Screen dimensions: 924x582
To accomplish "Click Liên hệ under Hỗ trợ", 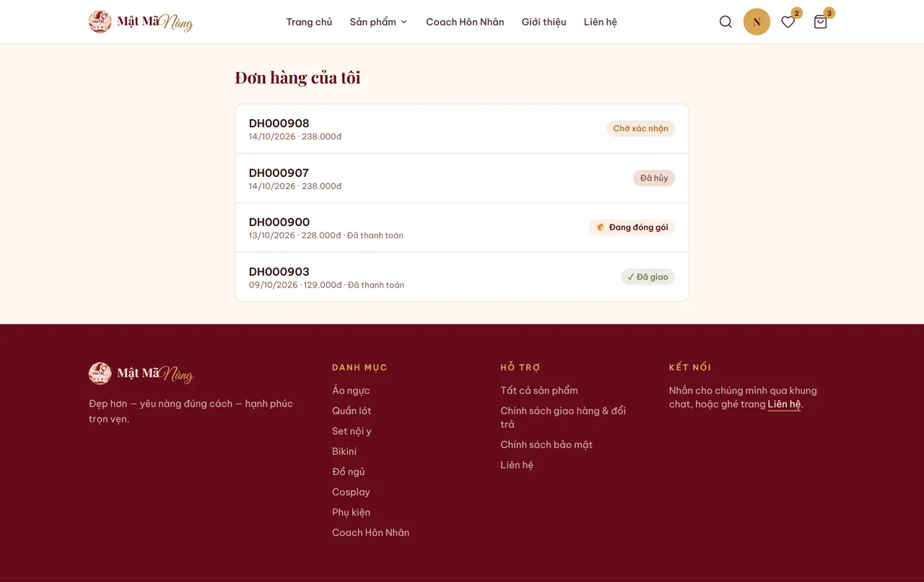I will point(517,465).
